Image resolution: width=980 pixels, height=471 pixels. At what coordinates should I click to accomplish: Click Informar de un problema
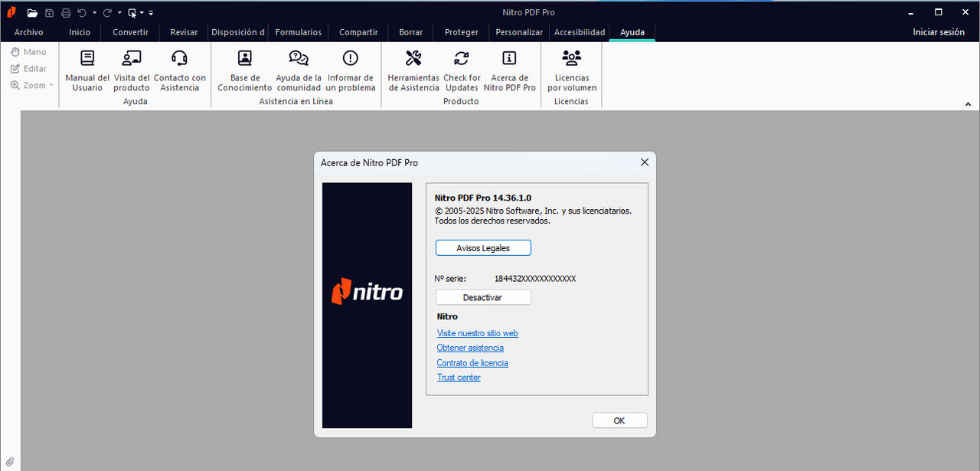click(x=351, y=70)
